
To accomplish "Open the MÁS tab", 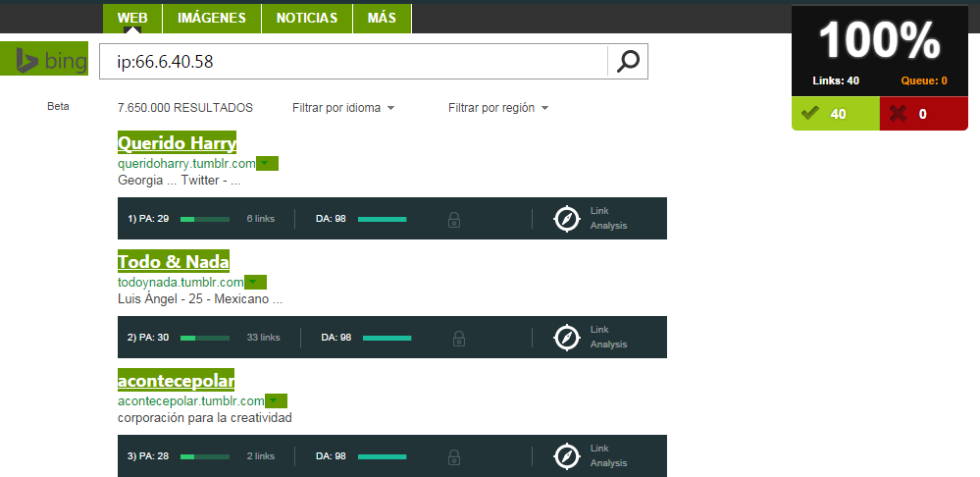I will (x=382, y=18).
